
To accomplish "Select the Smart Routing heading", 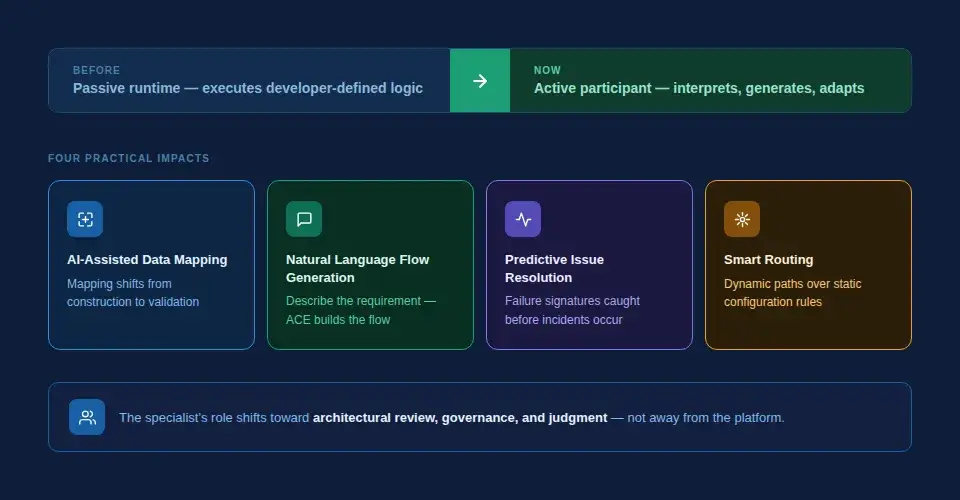I will point(768,259).
